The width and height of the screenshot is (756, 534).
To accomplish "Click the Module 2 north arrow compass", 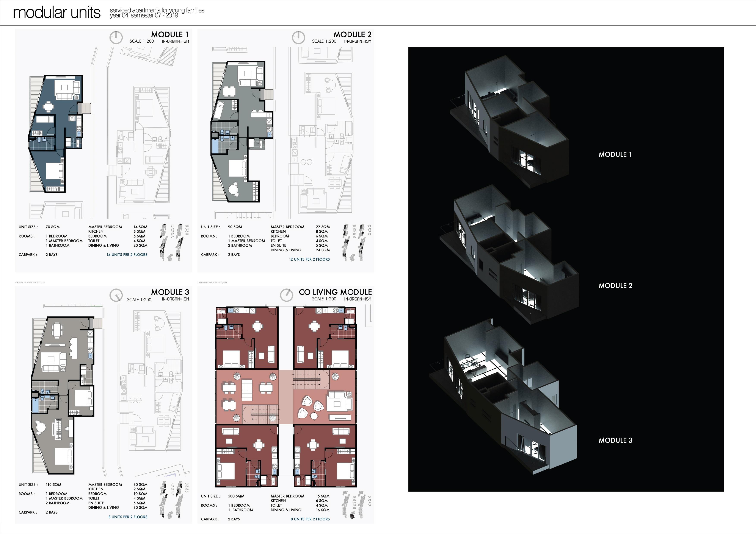I will pos(298,37).
